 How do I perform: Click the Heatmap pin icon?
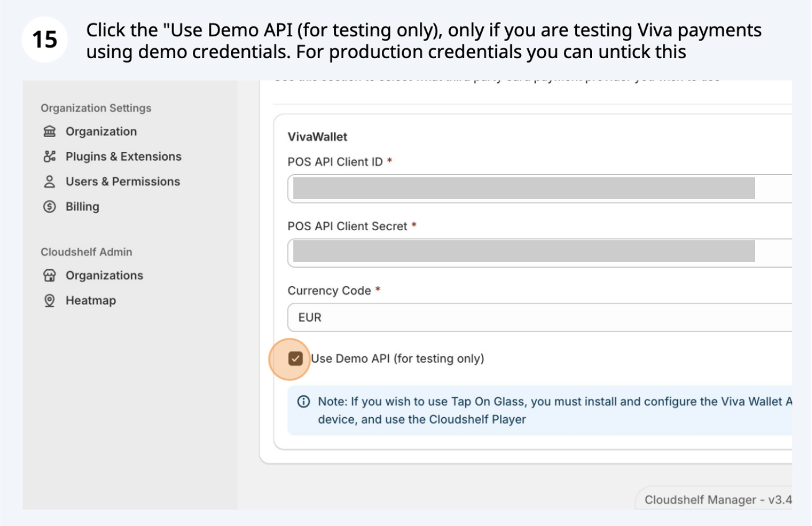pyautogui.click(x=50, y=300)
